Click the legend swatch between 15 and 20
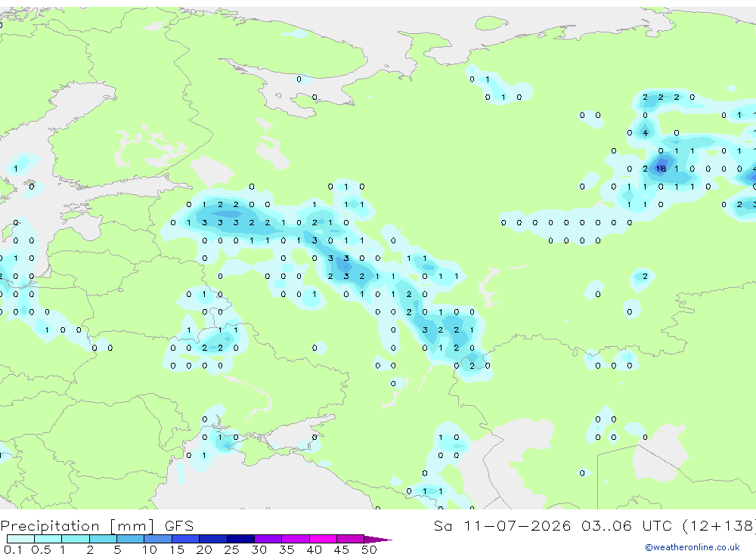This screenshot has height=554, width=756. [x=186, y=539]
